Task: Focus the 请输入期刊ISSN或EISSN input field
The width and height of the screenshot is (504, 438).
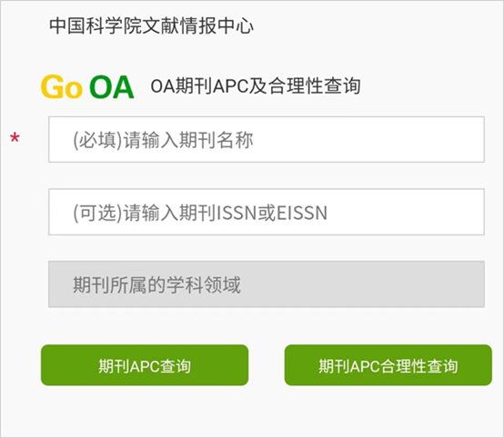Action: point(267,212)
